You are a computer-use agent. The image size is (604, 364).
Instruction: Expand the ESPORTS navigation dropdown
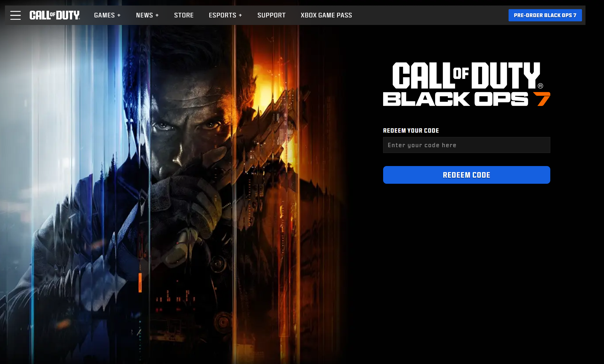222,15
